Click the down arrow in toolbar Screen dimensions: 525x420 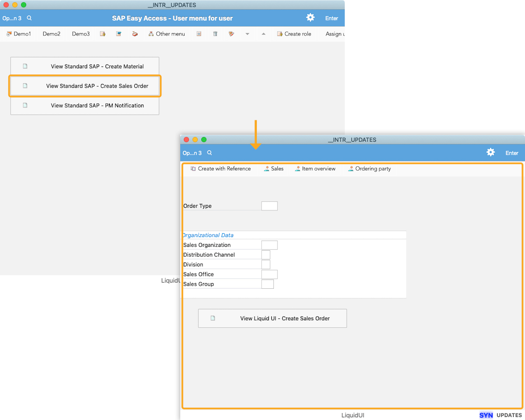click(247, 34)
